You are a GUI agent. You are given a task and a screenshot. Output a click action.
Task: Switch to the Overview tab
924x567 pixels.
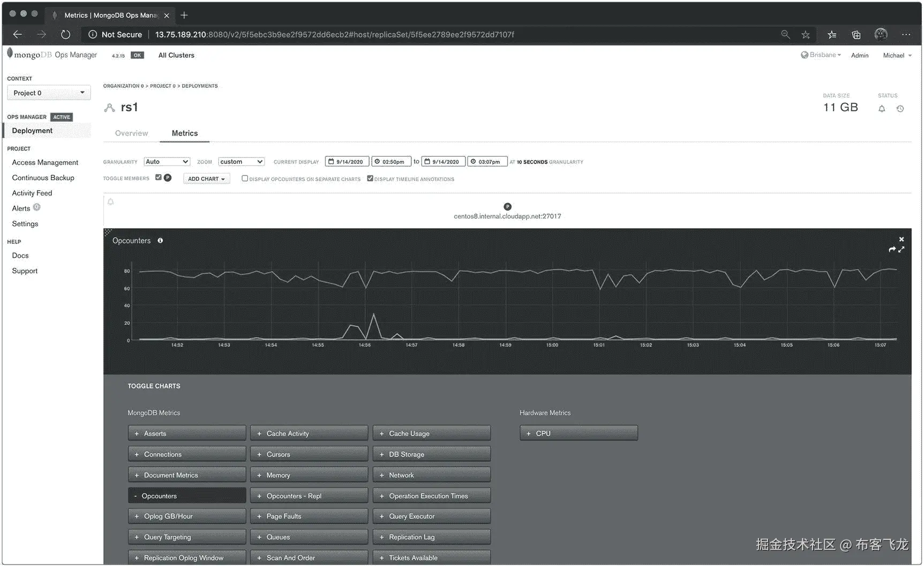pos(132,133)
